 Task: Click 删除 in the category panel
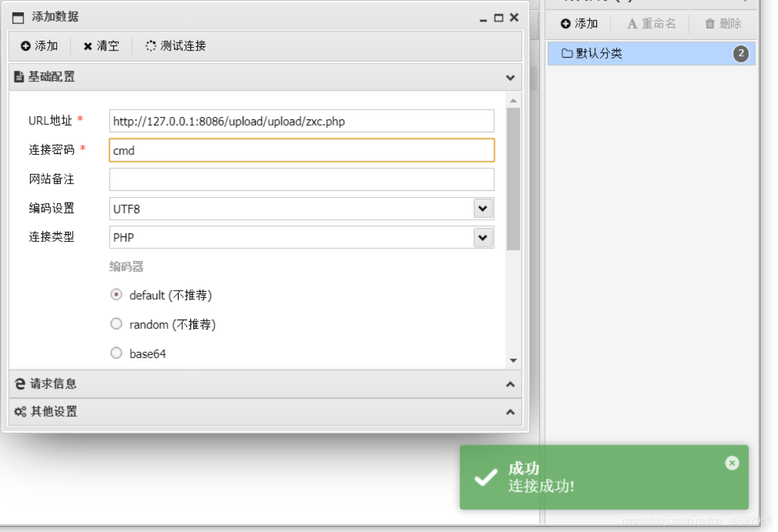click(723, 23)
